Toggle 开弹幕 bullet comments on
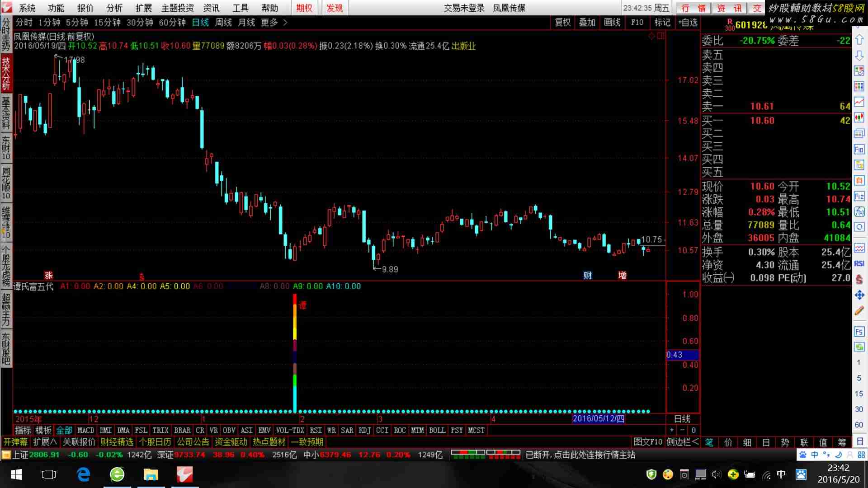This screenshot has width=868, height=488. (15, 442)
